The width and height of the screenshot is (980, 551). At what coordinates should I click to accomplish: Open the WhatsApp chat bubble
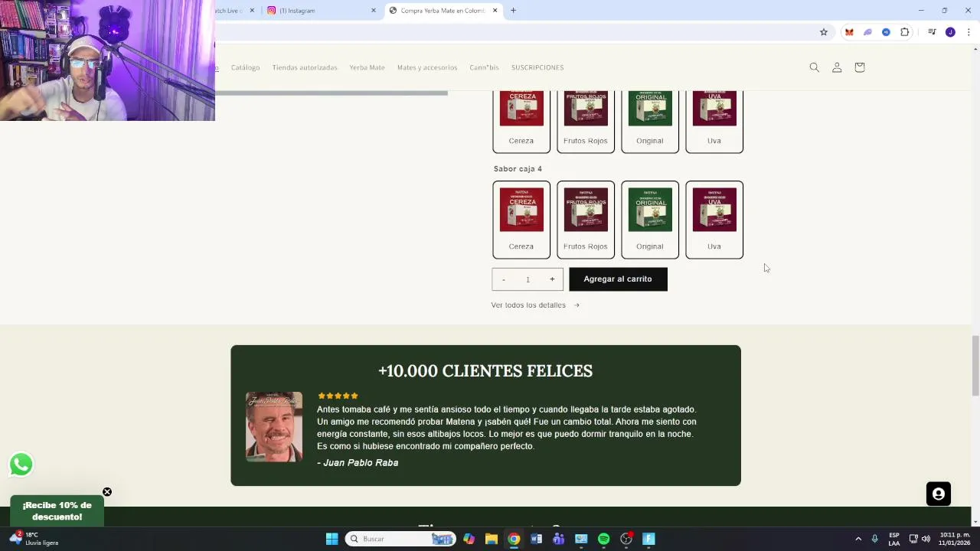click(x=21, y=464)
